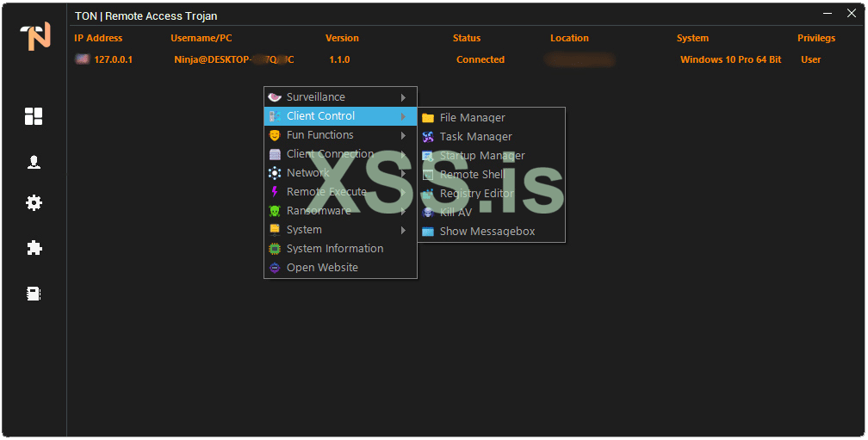Click the Open Website hexagon icon
This screenshot has height=440, width=868.
coord(275,268)
